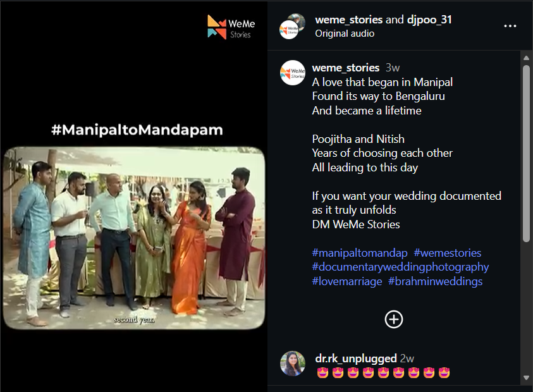
Task: Open the #lovemarriage hashtag
Action: (x=347, y=281)
